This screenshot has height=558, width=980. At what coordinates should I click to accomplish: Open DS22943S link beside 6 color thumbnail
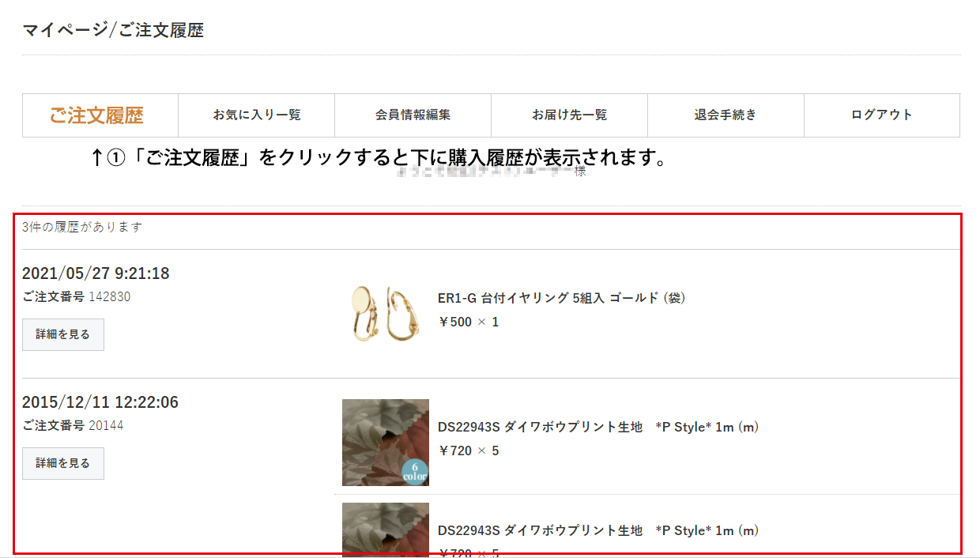pos(598,427)
